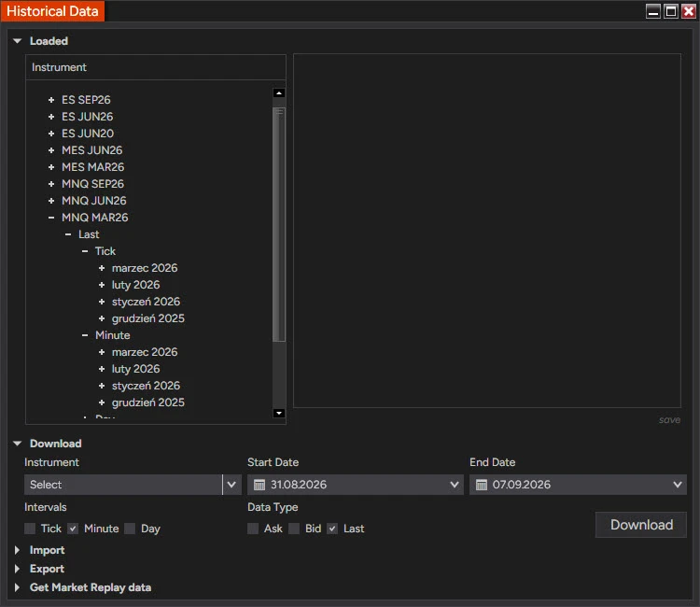Viewport: 700px width, 607px height.
Task: Expand luty 2026 under Minute
Action: point(102,369)
